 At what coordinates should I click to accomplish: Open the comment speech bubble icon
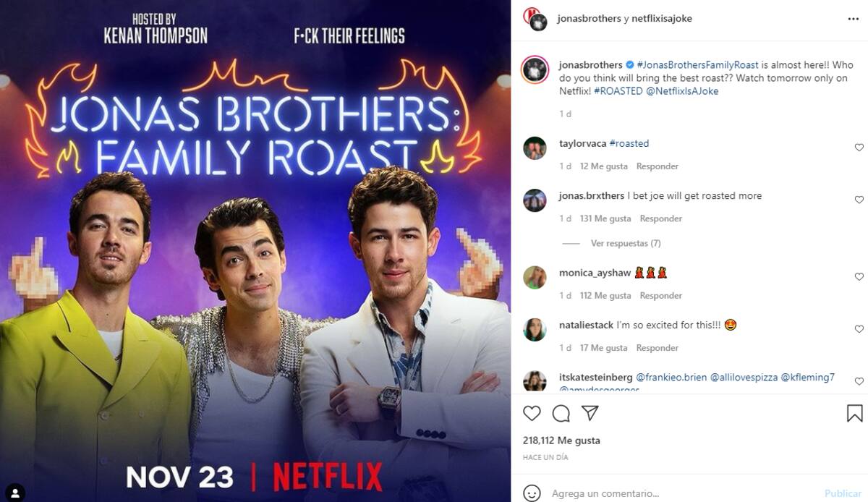pos(561,413)
